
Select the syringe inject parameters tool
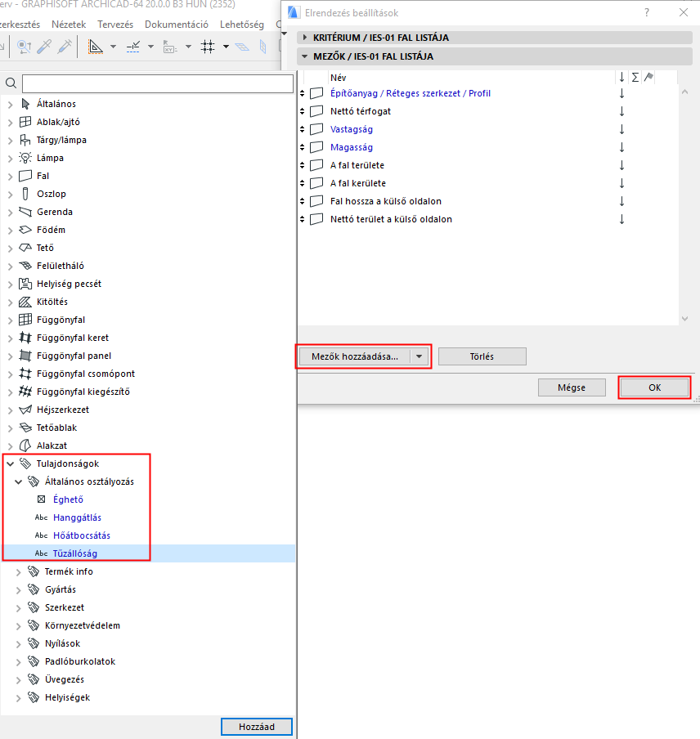coord(65,46)
